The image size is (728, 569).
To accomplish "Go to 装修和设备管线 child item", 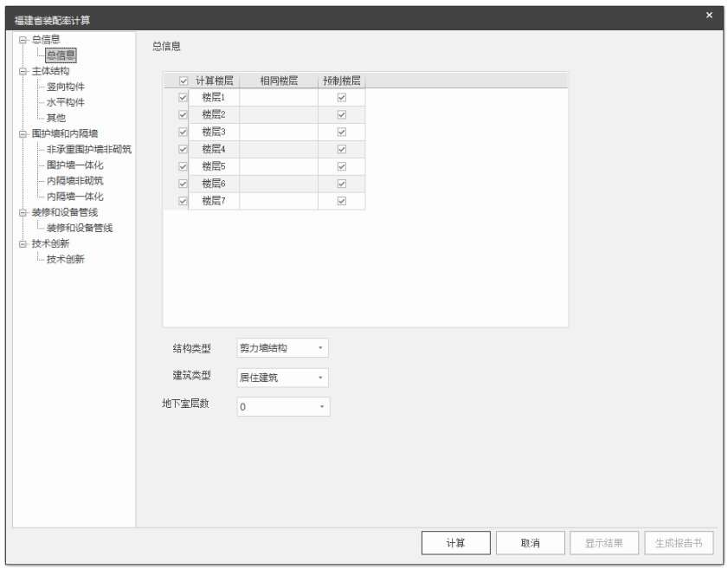I will pyautogui.click(x=80, y=228).
